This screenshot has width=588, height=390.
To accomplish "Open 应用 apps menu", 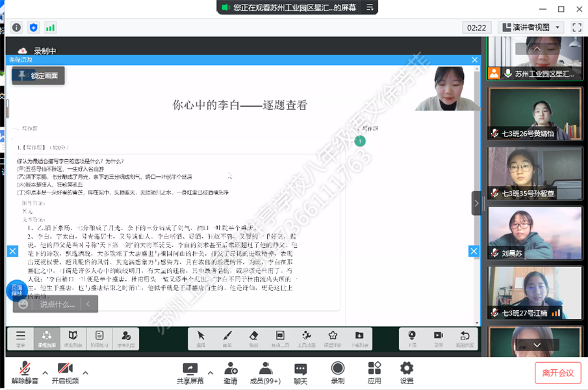I will (374, 372).
